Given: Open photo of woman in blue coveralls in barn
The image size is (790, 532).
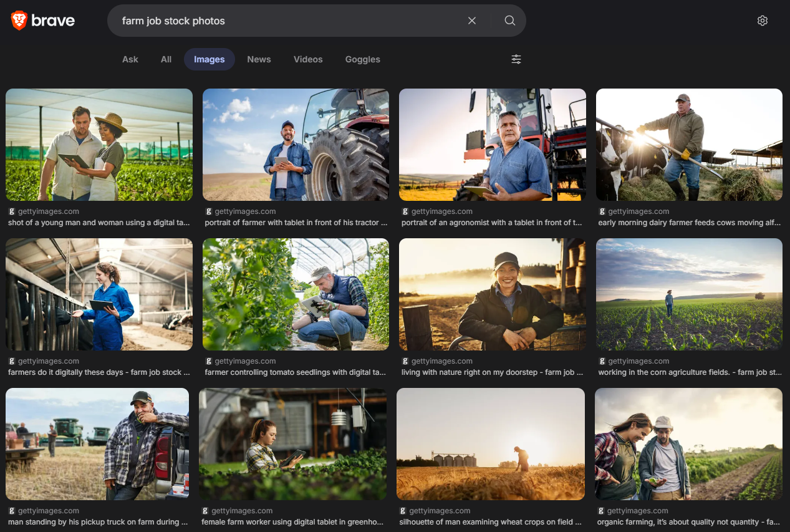Looking at the screenshot, I should tap(99, 294).
